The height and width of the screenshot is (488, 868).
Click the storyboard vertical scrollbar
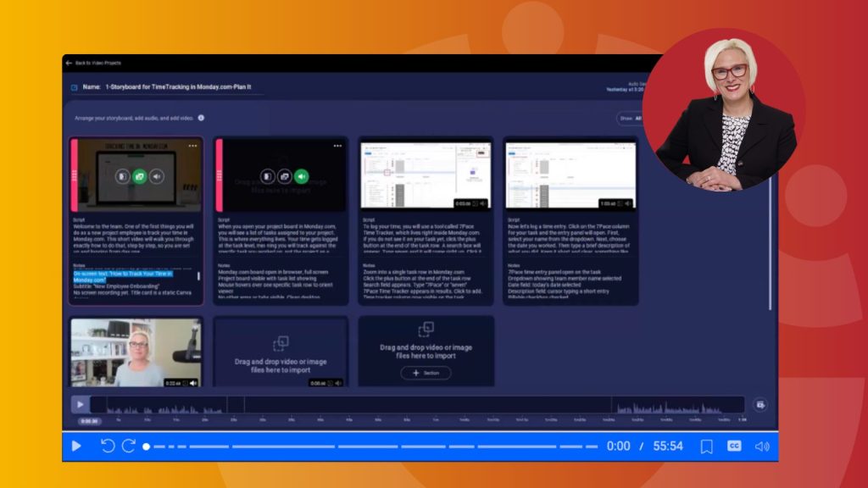(x=770, y=242)
